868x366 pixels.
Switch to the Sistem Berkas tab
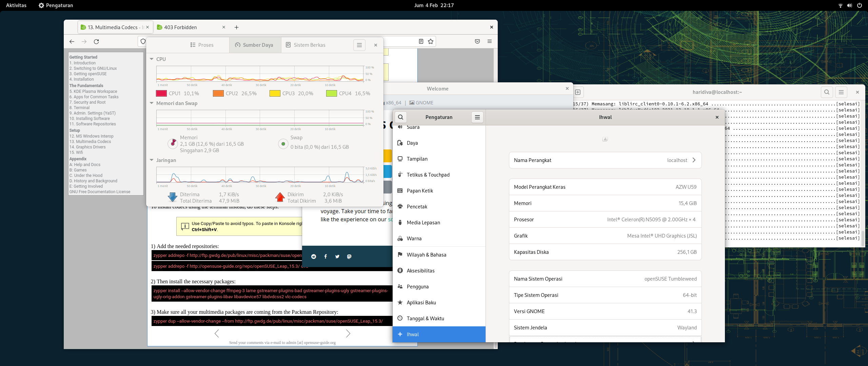[x=305, y=45]
